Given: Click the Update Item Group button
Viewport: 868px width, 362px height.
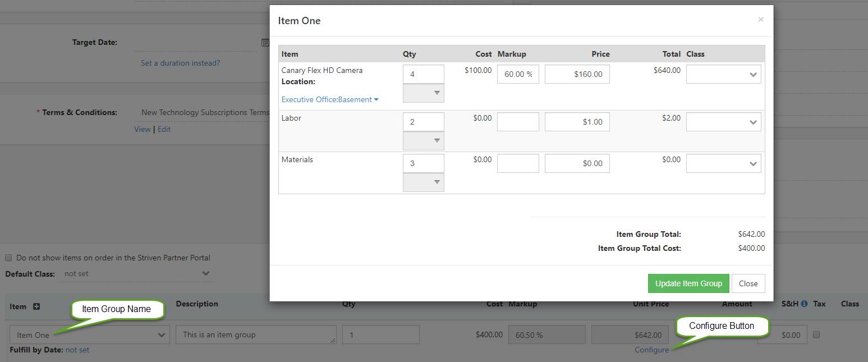Looking at the screenshot, I should pyautogui.click(x=688, y=283).
